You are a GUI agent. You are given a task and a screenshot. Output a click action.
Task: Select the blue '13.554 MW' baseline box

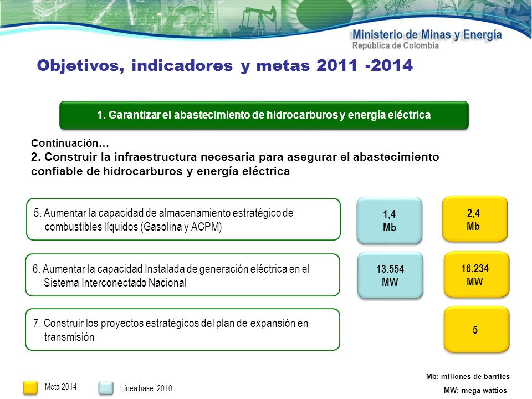tap(390, 275)
